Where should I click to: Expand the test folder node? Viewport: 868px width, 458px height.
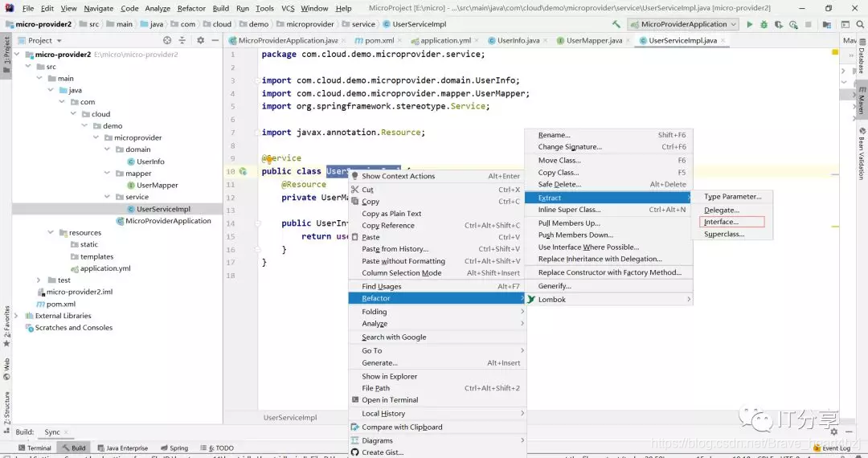pos(39,280)
